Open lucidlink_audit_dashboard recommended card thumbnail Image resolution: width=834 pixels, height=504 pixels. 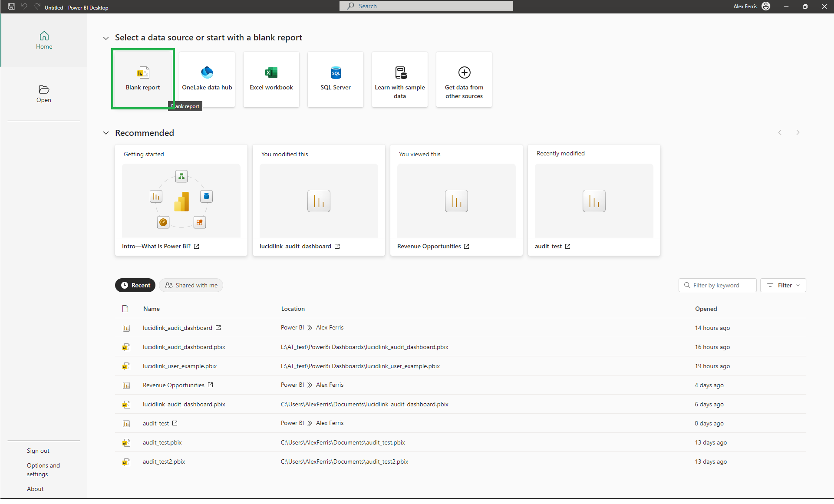[x=319, y=201]
